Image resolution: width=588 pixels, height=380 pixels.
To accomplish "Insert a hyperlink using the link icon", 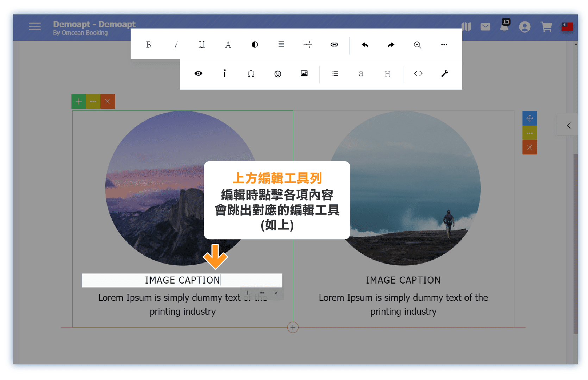I will 334,44.
